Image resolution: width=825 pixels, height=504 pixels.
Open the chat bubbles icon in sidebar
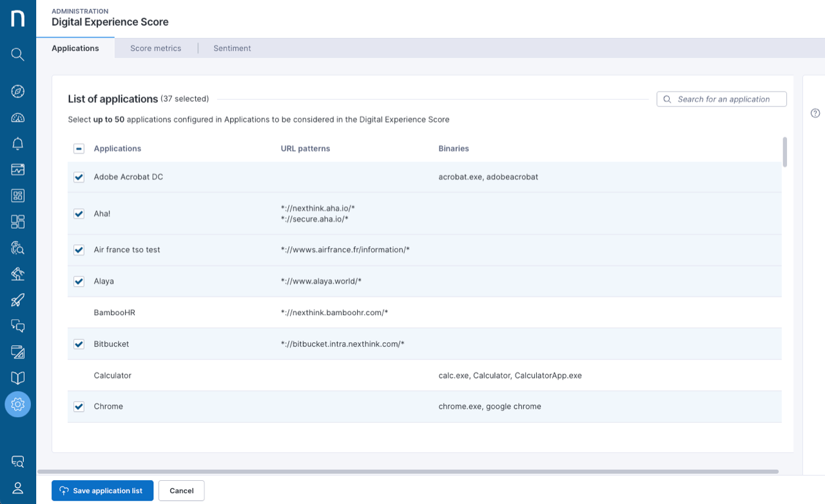(x=18, y=325)
